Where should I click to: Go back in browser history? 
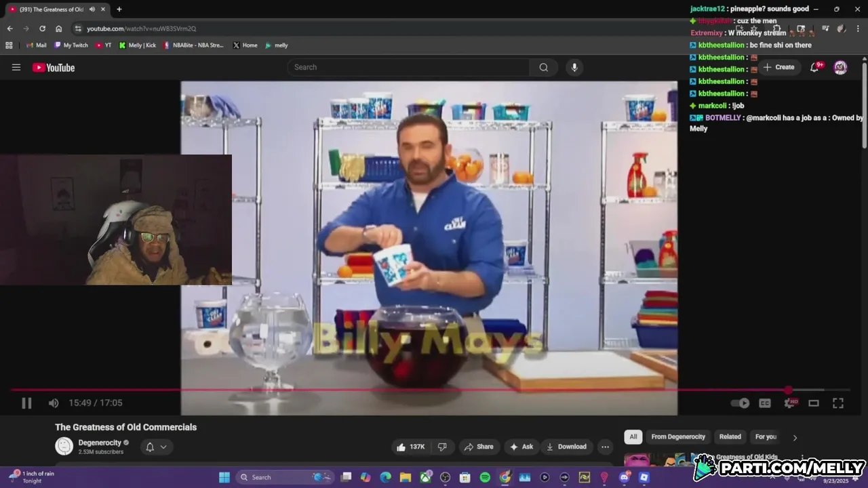[x=9, y=28]
